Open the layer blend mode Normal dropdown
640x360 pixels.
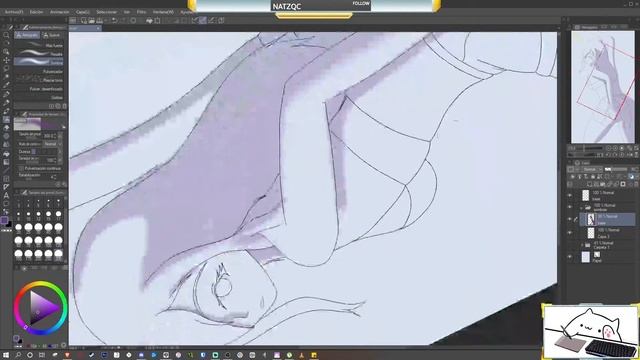tap(592, 169)
